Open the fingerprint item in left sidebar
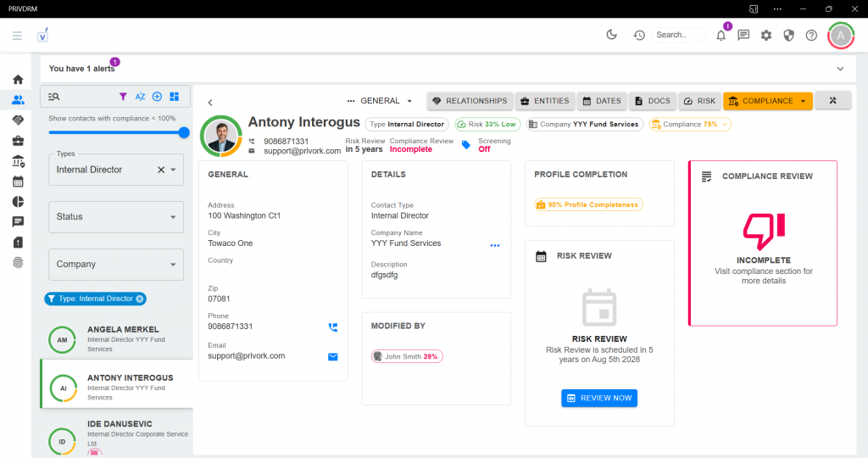Screen dimensions: 868x458 pyautogui.click(x=18, y=262)
